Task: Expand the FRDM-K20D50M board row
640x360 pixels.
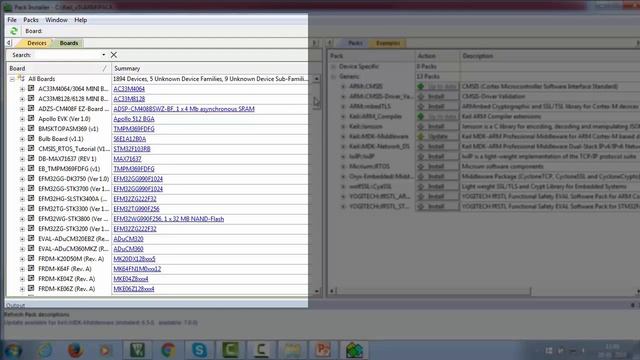Action: click(22, 259)
